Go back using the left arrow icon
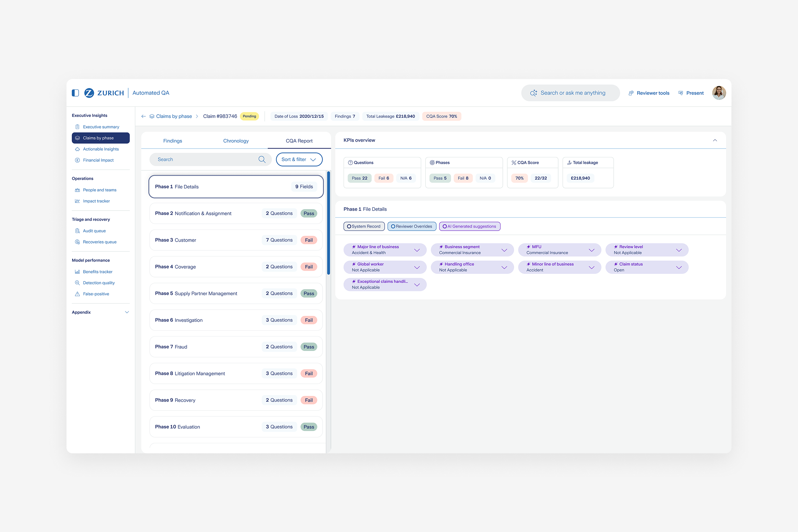Viewport: 798px width, 532px height. coord(143,116)
